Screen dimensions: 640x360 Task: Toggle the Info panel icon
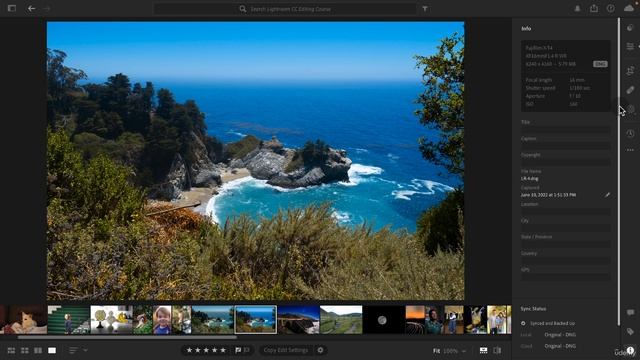click(631, 350)
